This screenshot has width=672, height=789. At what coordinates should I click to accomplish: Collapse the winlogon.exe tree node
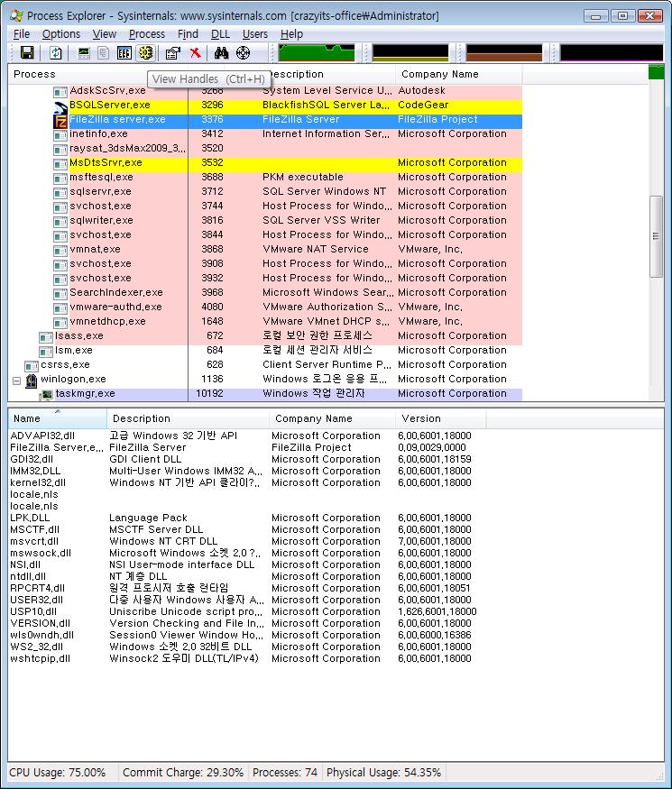[16, 381]
